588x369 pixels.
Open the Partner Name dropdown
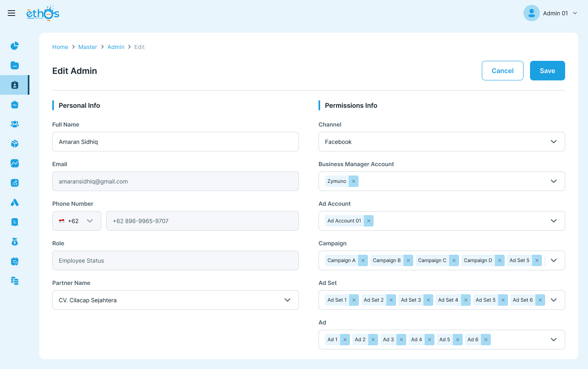click(x=176, y=300)
